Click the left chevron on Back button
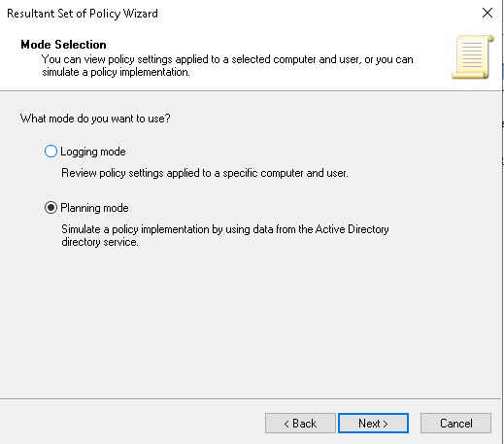The width and height of the screenshot is (504, 444). pos(286,424)
